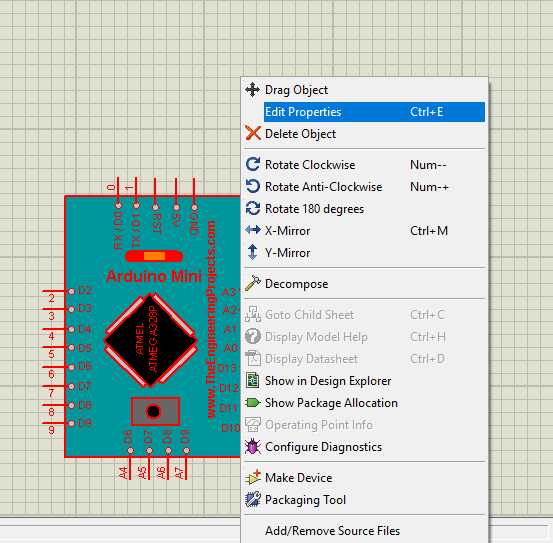Choose Rotate 180 degrees entry
Viewport: 553px width, 543px height.
point(365,209)
